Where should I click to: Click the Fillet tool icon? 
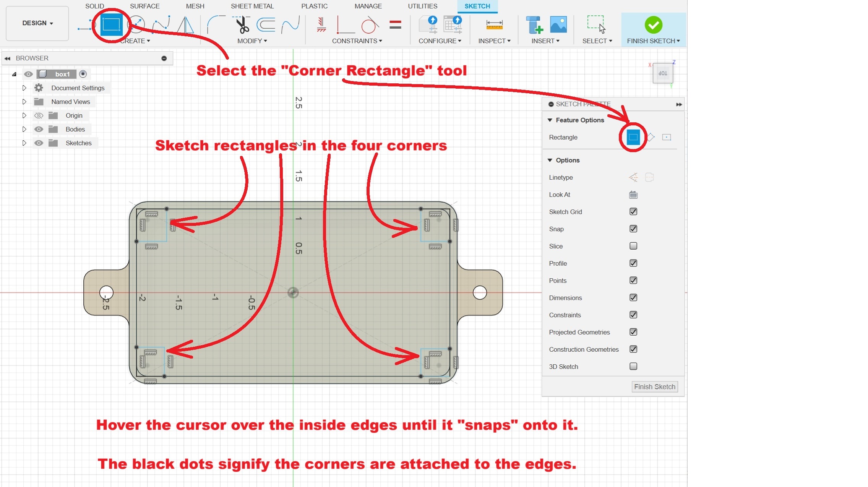click(x=216, y=25)
